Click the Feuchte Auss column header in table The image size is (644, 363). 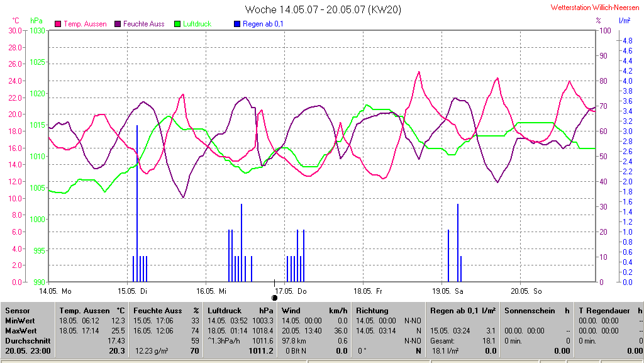[166, 311]
